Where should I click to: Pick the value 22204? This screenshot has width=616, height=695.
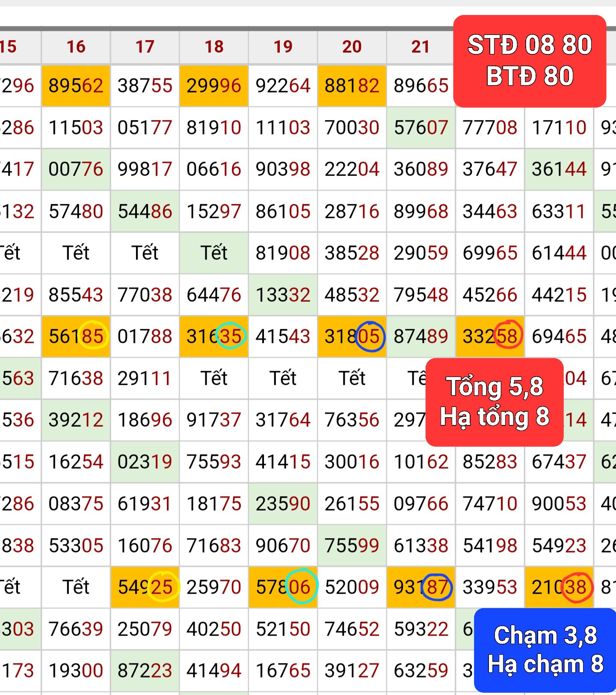point(352,169)
